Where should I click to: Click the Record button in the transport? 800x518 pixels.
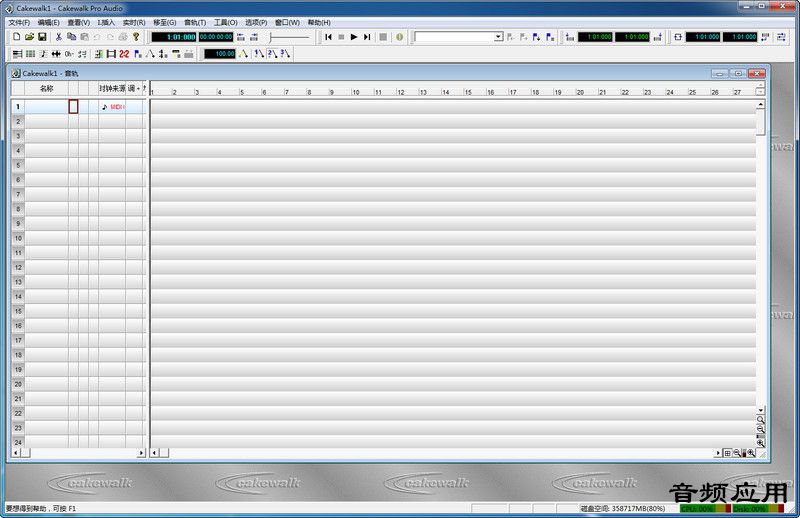point(383,37)
